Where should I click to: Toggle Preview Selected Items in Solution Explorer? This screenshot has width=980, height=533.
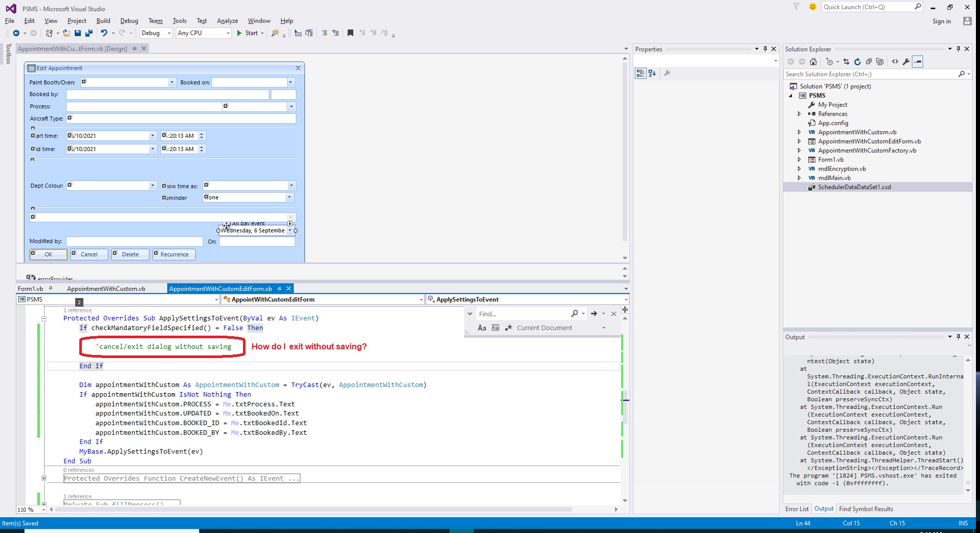[917, 62]
